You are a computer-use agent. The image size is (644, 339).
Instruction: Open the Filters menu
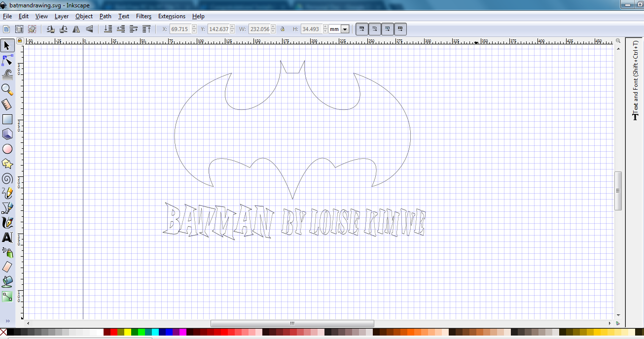(143, 16)
